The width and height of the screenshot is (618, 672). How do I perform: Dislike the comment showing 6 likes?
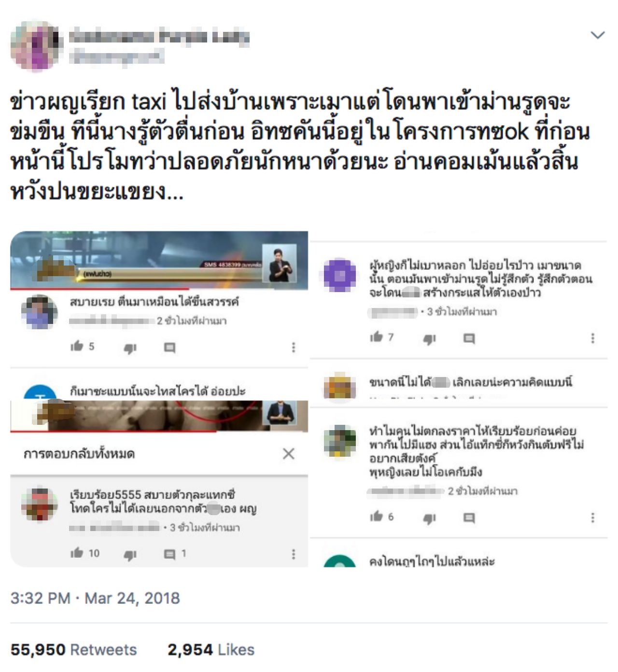pyautogui.click(x=429, y=518)
